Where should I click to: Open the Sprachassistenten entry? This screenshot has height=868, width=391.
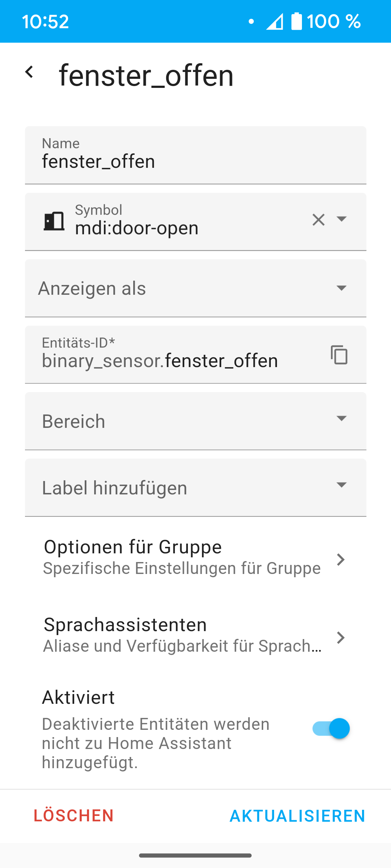click(x=181, y=635)
